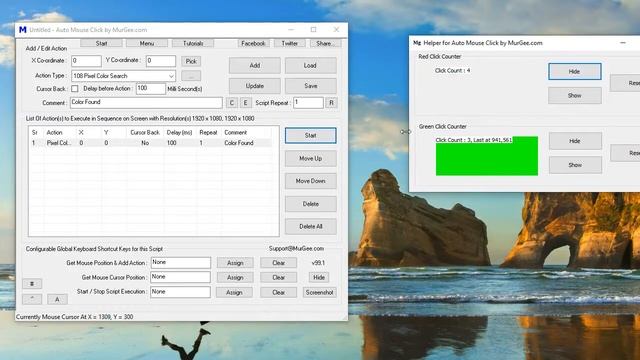Click Hide in Green Click Counter section
Viewport: 640px width, 360px height.
point(575,141)
